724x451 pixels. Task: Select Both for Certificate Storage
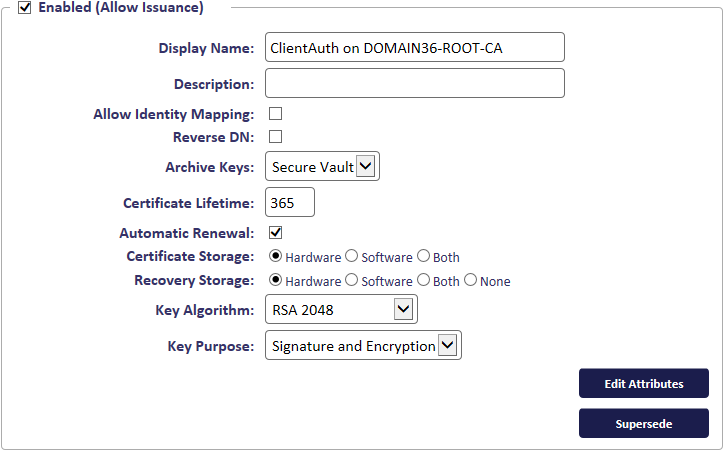click(423, 256)
